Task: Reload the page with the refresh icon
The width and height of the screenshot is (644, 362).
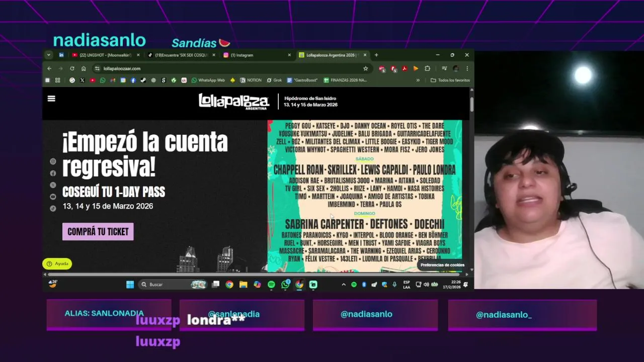Action: tap(72, 68)
